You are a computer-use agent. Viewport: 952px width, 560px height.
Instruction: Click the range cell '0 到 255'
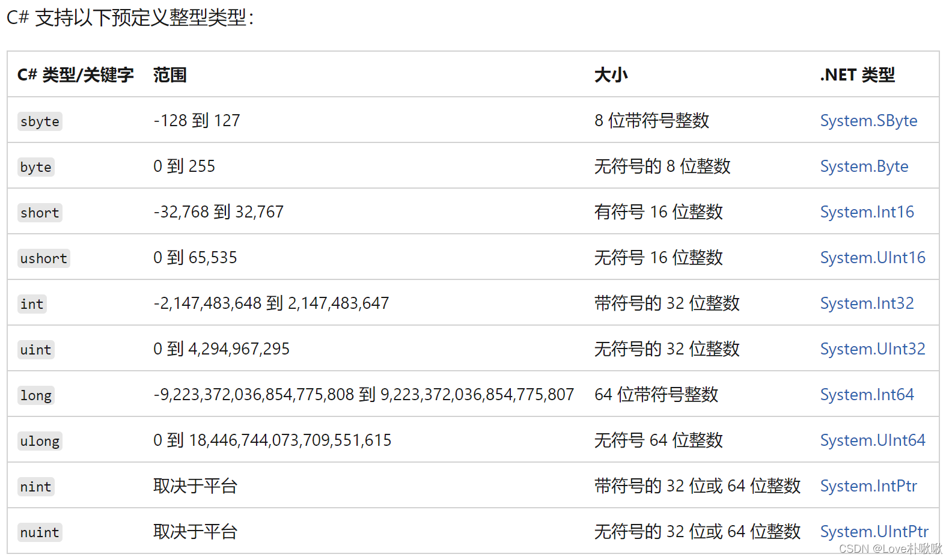click(185, 166)
